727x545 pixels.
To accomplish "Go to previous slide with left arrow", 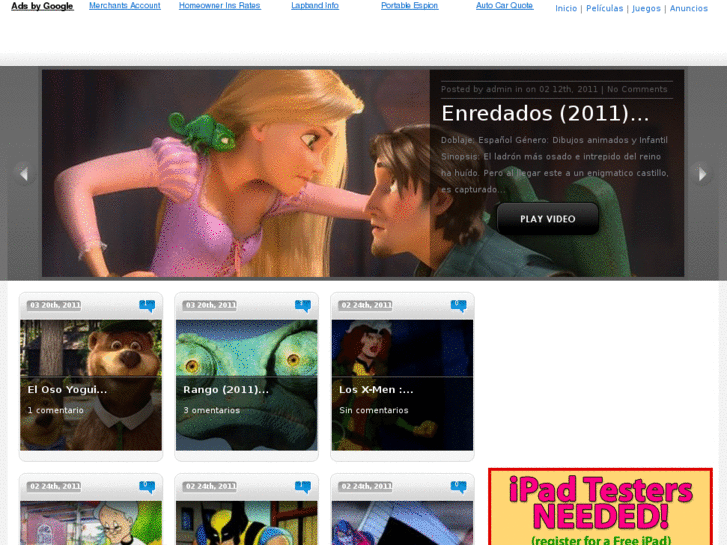I will 24,174.
